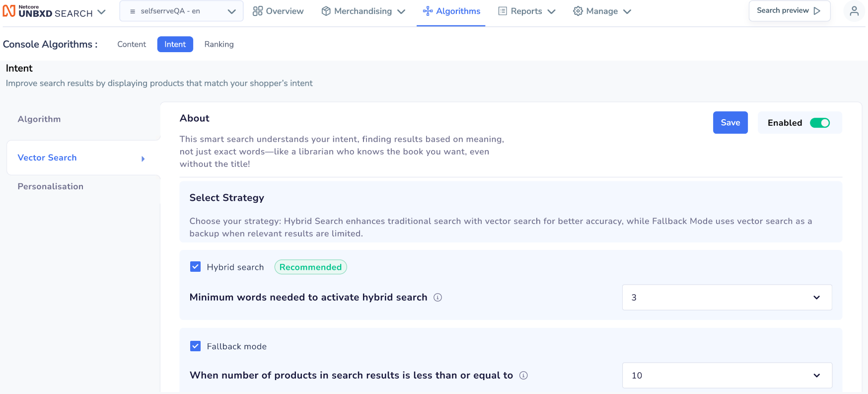868x394 pixels.
Task: Select Personalisation in the algorithm sidebar
Action: click(x=51, y=187)
